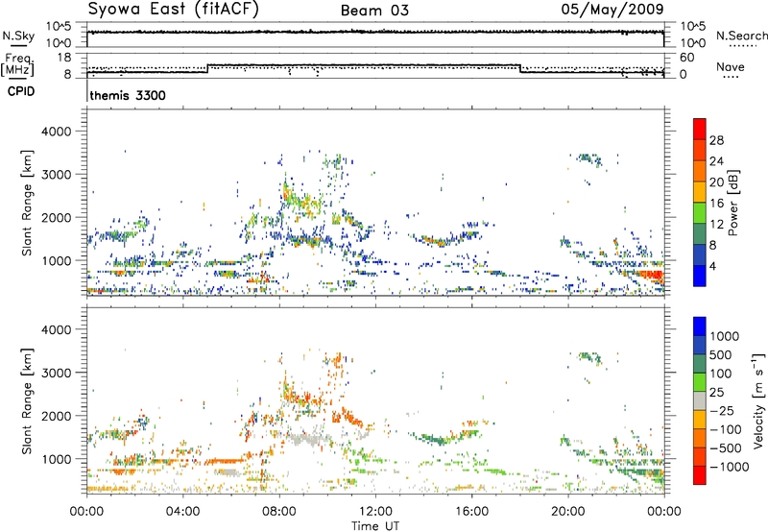The height and width of the screenshot is (532, 768).
Task: Select the 'Beam 03' heading
Action: (x=374, y=11)
